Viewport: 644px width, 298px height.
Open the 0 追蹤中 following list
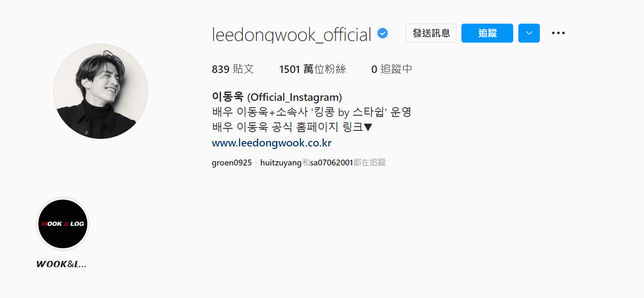point(392,69)
